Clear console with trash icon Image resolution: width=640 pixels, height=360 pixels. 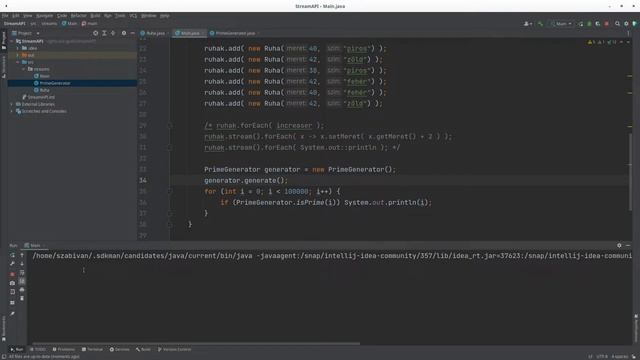point(22,298)
